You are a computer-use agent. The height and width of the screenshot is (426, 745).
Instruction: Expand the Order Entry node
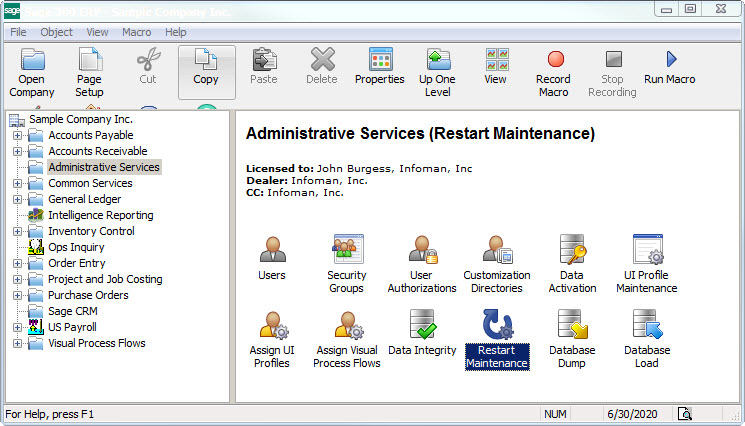point(18,264)
